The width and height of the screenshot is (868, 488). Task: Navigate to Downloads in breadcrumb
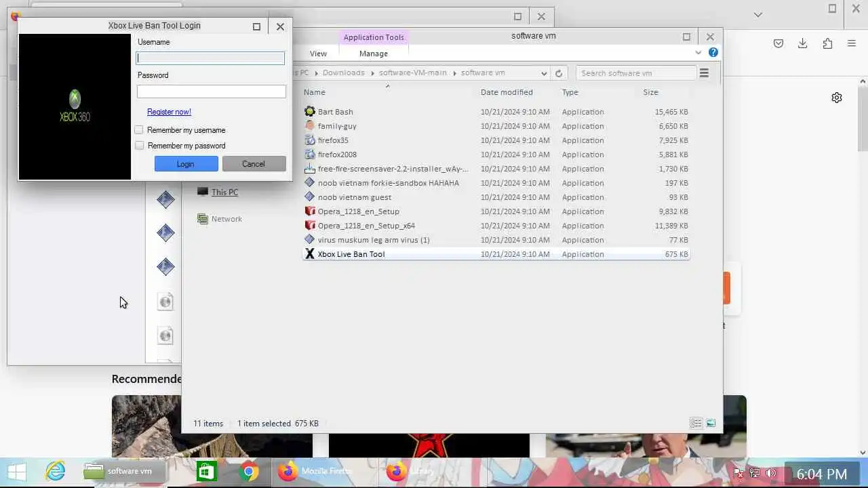tap(344, 73)
